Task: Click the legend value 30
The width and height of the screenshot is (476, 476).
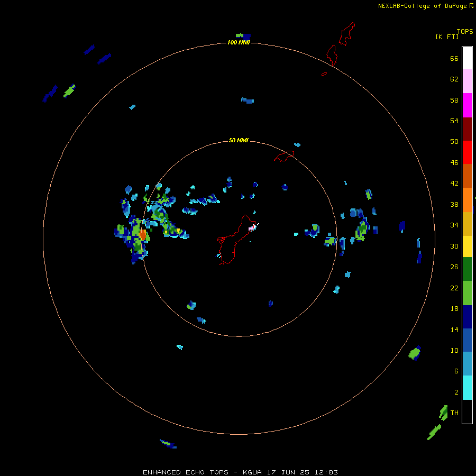Action: pyautogui.click(x=454, y=246)
